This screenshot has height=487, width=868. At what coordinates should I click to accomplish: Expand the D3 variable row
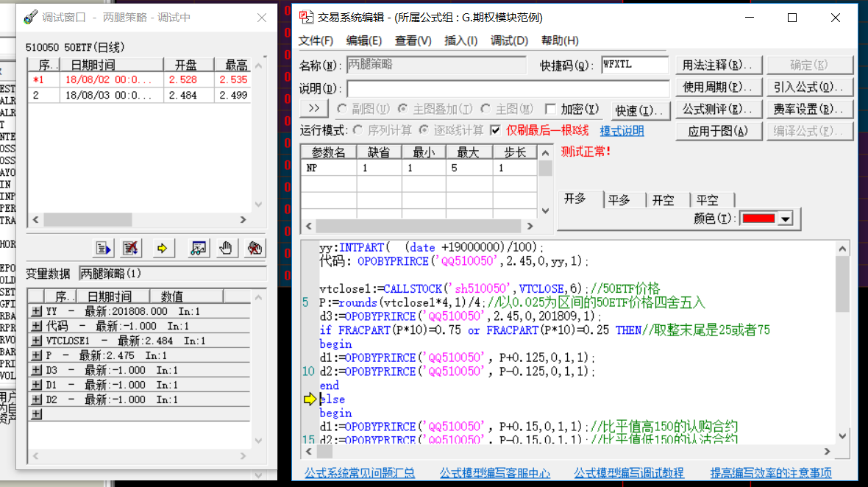click(37, 370)
